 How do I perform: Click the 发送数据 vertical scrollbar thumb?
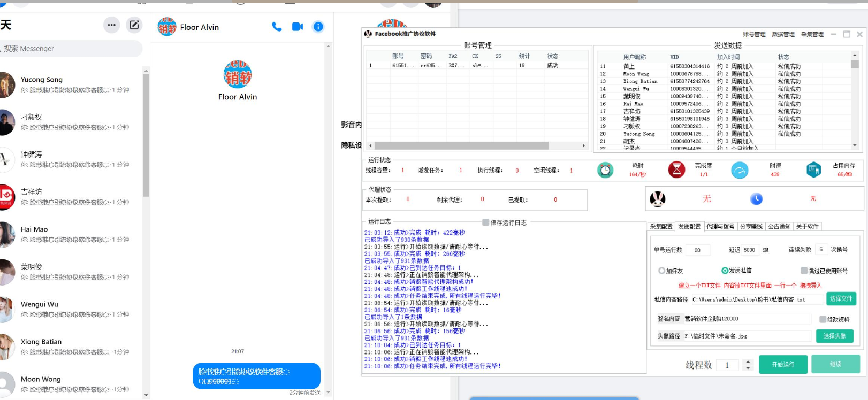click(855, 64)
